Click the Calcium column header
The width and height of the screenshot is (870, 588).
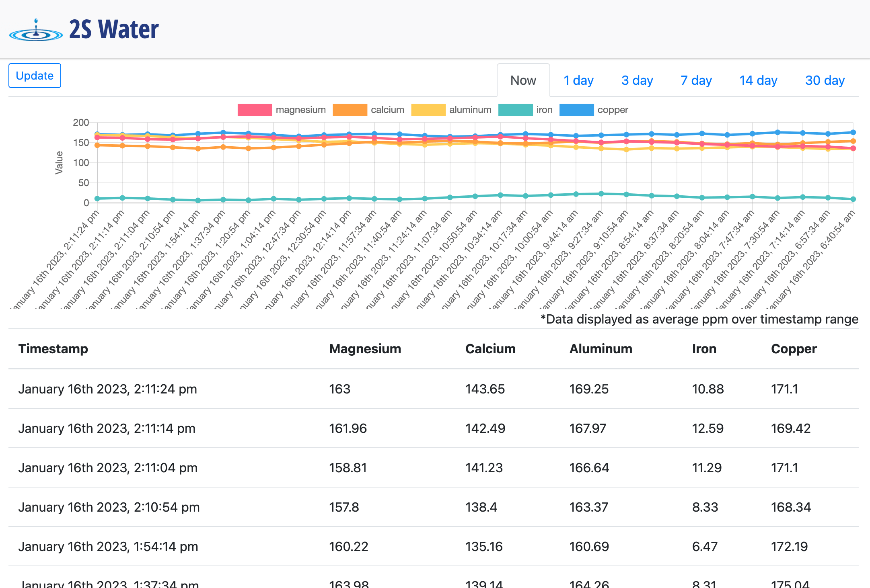[490, 348]
